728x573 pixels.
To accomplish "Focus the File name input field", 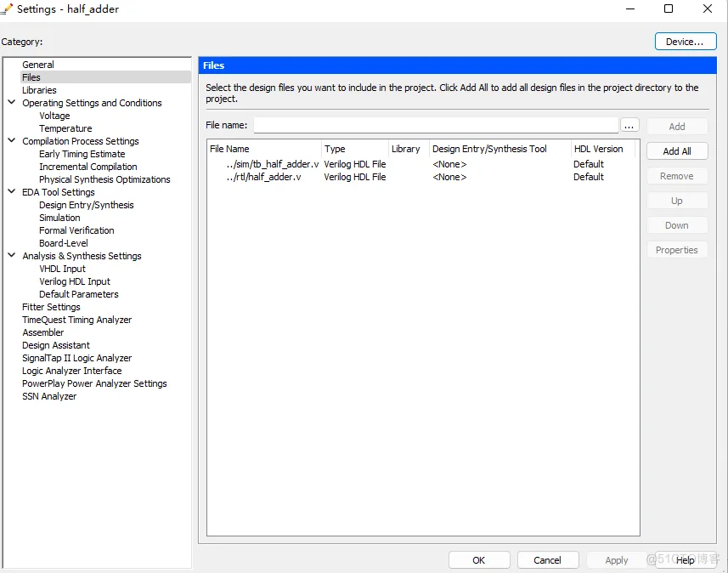I will tap(436, 126).
